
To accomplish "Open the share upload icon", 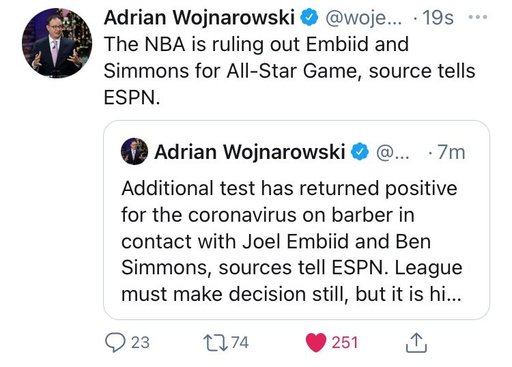I will (416, 342).
